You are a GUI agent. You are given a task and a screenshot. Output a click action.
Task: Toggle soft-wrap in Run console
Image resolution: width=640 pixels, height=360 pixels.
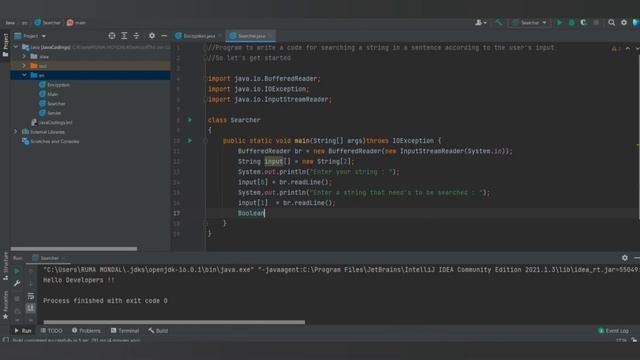[31, 296]
